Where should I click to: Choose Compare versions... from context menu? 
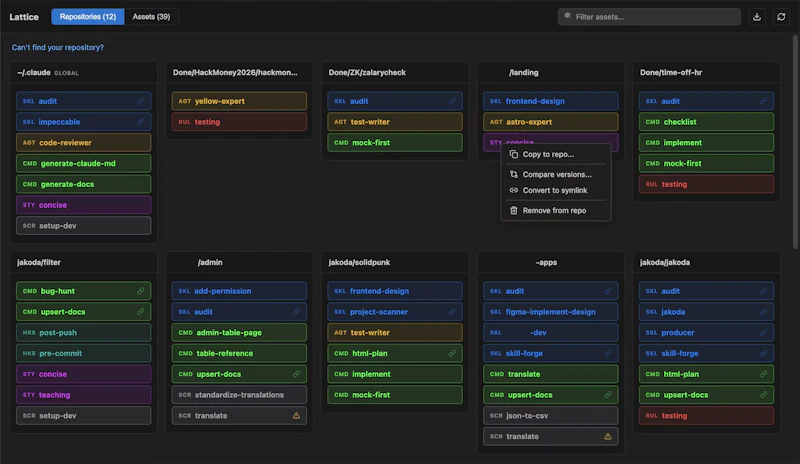(x=556, y=175)
